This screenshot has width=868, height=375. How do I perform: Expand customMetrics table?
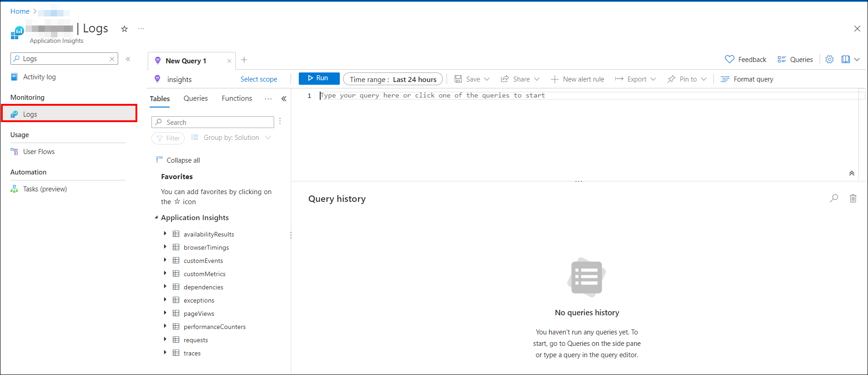pyautogui.click(x=165, y=273)
